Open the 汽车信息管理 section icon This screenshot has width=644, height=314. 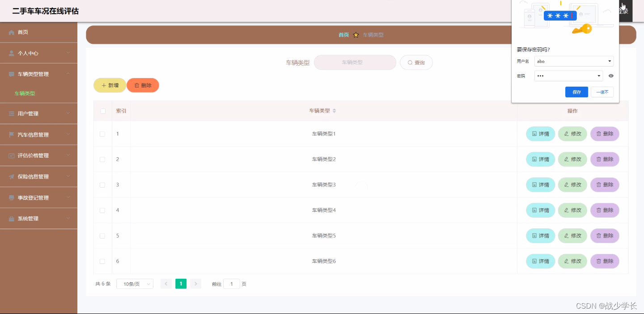pos(11,134)
